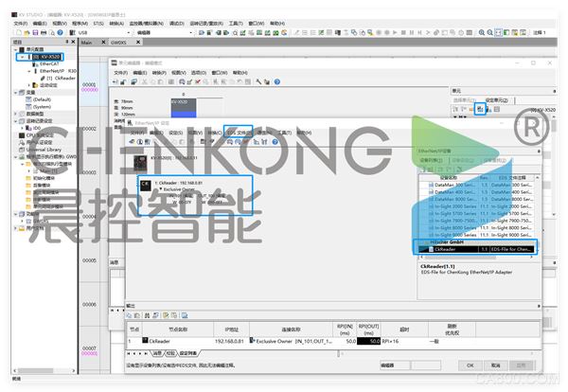Image resolution: width=568 pixels, height=392 pixels.
Task: Select the DataMan 300 Series device entry
Action: pos(453,183)
